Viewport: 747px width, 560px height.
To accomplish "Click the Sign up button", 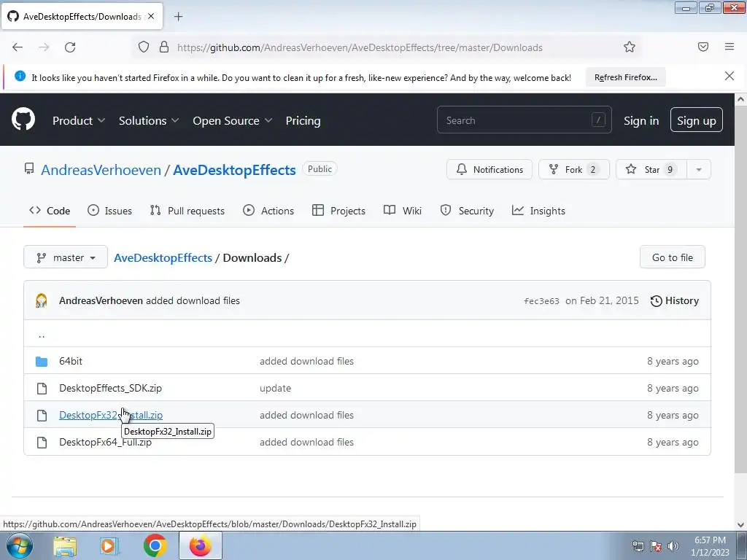I will (x=697, y=120).
